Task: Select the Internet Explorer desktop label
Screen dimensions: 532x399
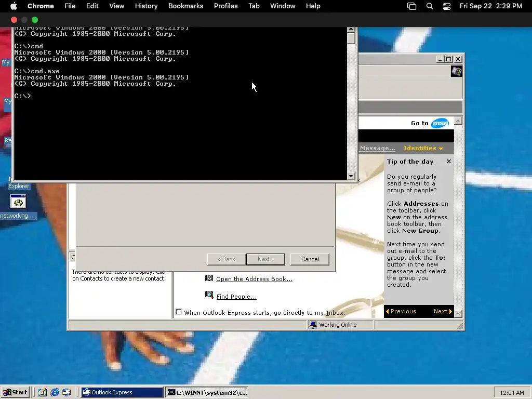Action: 19,186
